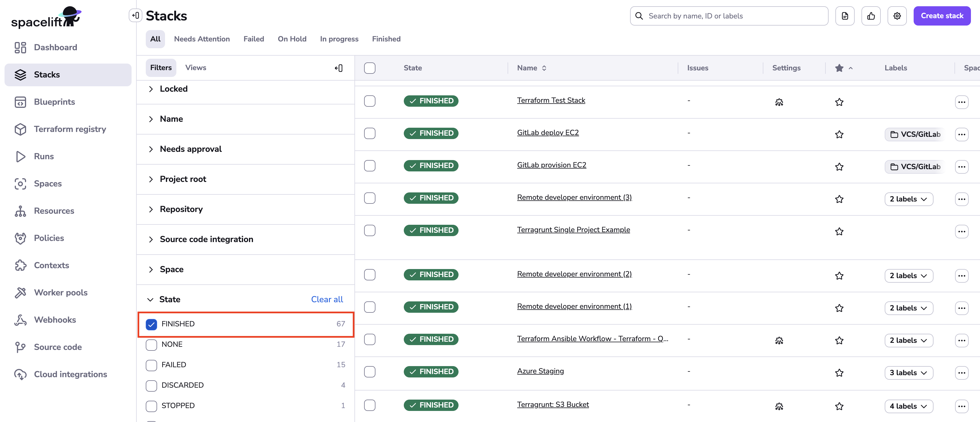Switch to the Views tab
Viewport: 980px width, 422px height.
[x=196, y=68]
